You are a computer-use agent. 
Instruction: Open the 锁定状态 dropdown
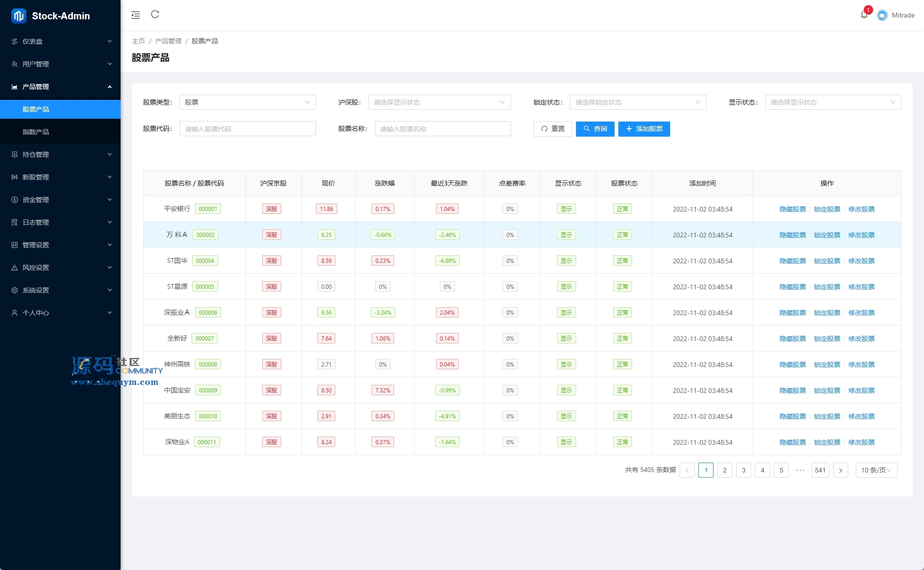[638, 102]
